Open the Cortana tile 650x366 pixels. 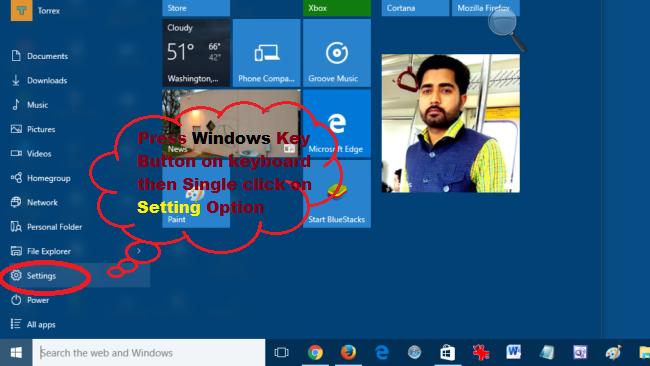click(415, 8)
